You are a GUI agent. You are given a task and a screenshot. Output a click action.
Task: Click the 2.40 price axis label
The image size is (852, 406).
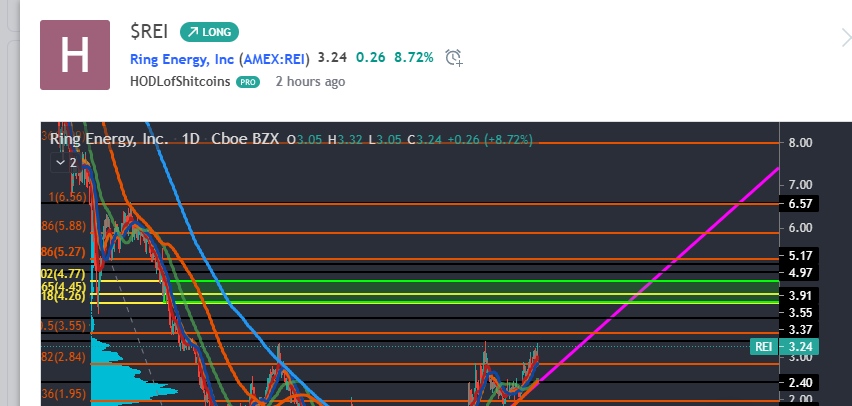coord(799,382)
